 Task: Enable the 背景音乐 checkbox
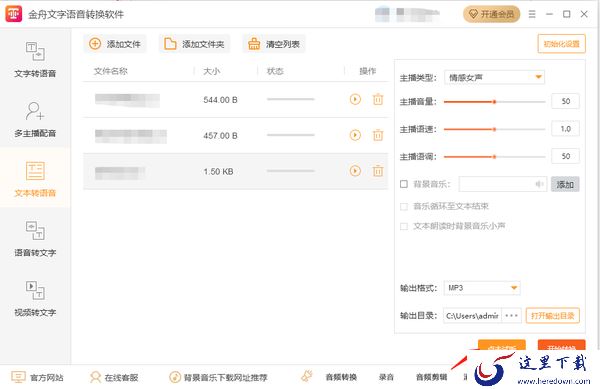click(404, 184)
